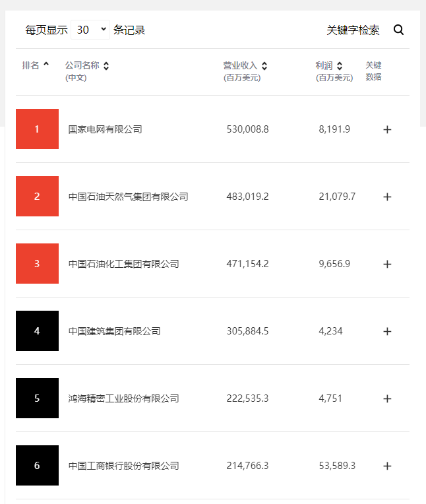This screenshot has height=504, width=426.
Task: Select the black rank 4 badge
Action: click(x=38, y=331)
